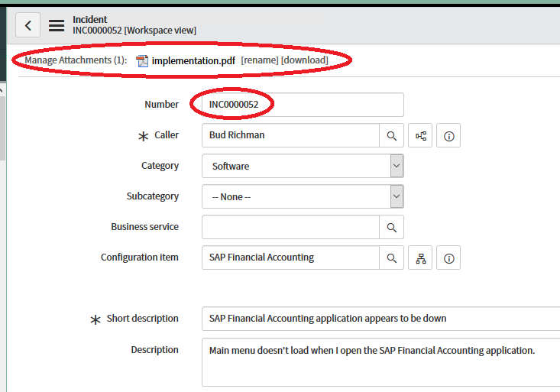Show related incidents icon for Caller
The image size is (560, 392).
coord(420,136)
